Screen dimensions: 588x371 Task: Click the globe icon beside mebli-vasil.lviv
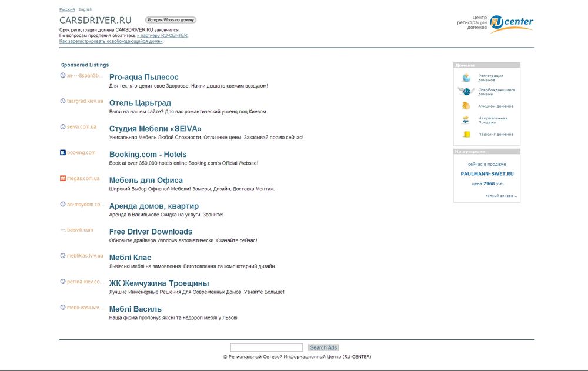tap(63, 308)
